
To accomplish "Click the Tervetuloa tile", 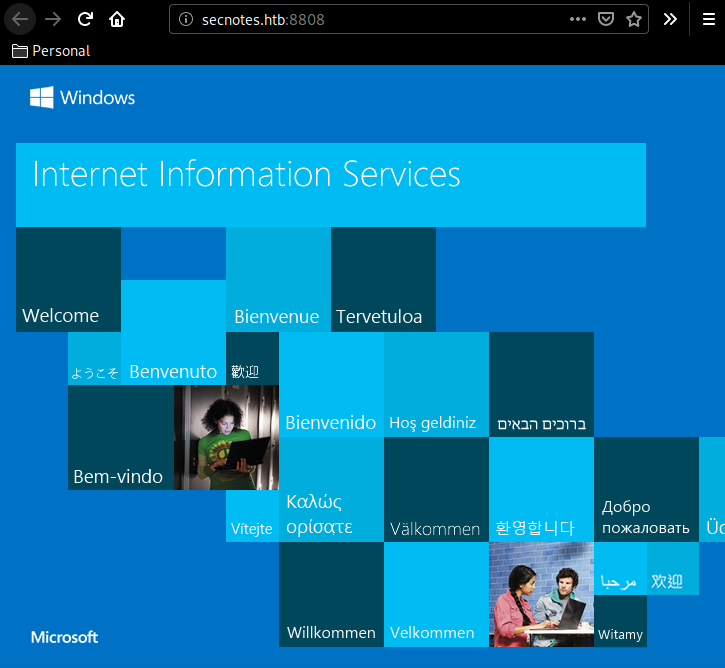I will (x=383, y=279).
